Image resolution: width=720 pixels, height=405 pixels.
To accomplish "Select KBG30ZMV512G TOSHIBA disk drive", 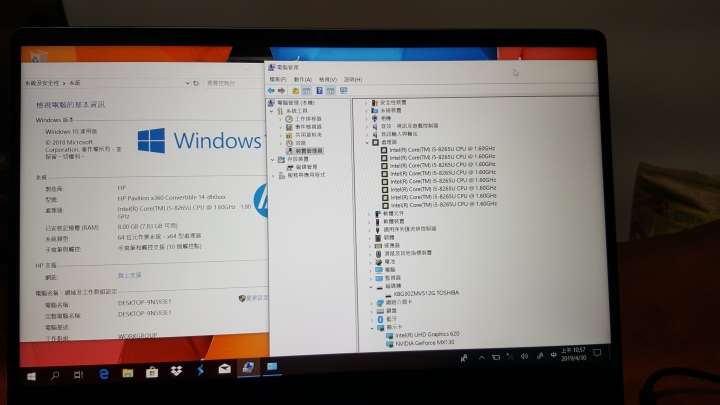I will [426, 293].
